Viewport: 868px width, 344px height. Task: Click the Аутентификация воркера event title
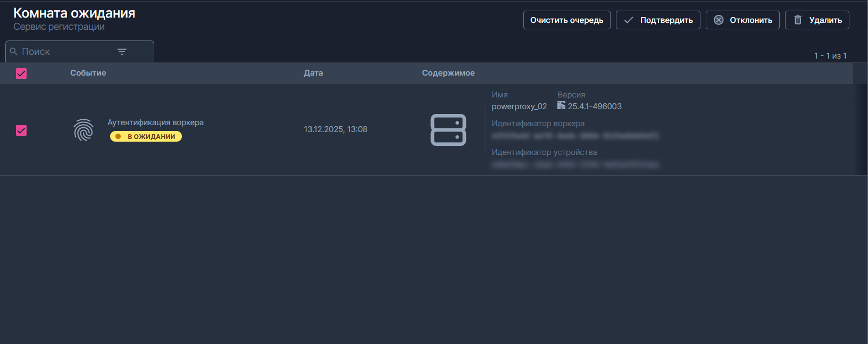point(155,122)
